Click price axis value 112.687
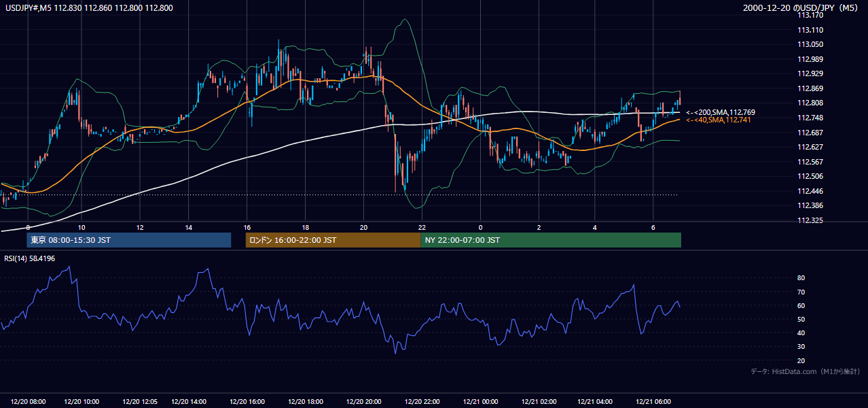 pos(810,132)
